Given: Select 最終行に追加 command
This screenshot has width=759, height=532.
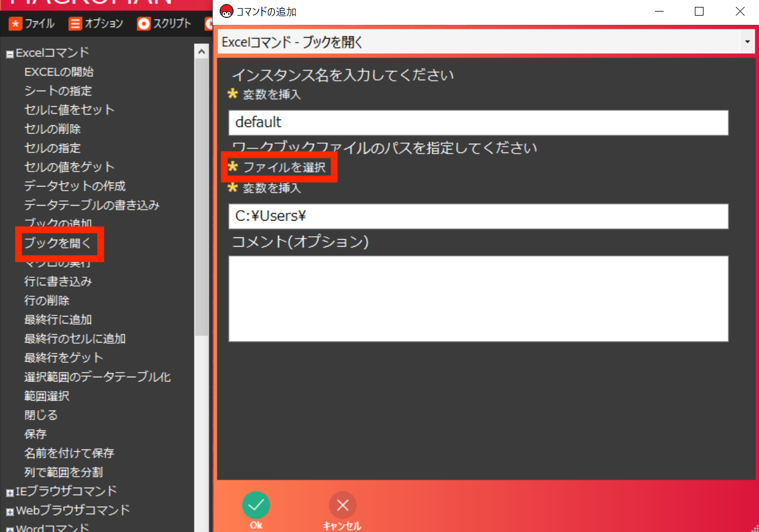Looking at the screenshot, I should tap(58, 319).
